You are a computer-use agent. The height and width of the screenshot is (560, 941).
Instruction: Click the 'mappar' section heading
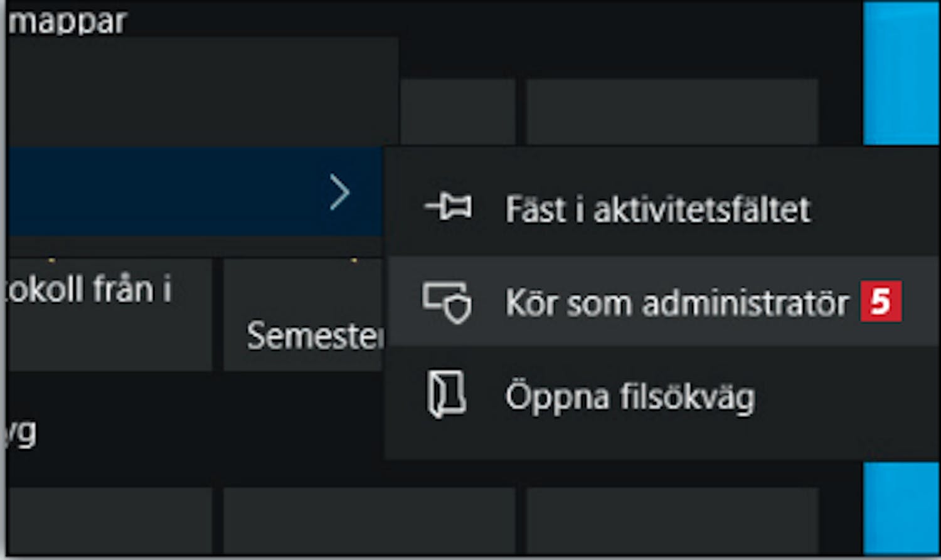coord(68,21)
